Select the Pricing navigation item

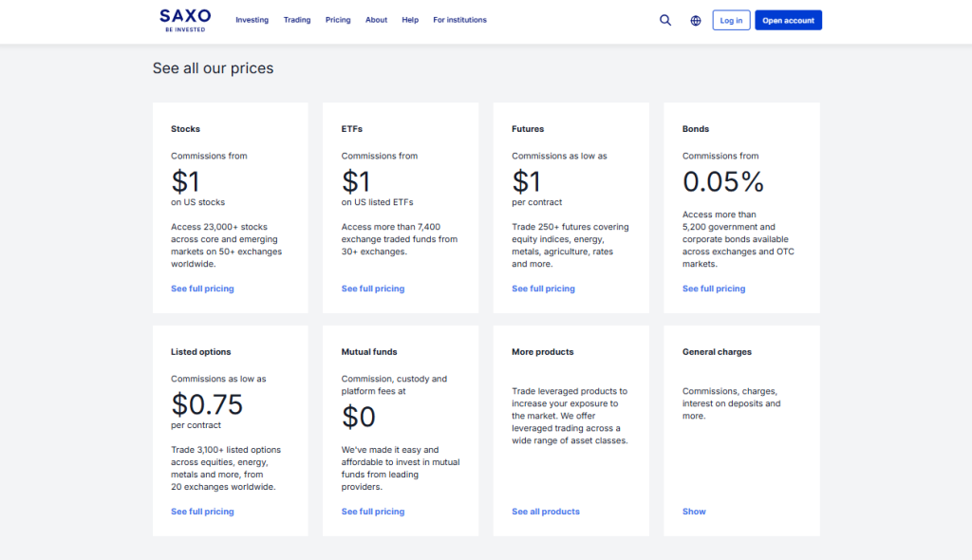click(x=338, y=20)
